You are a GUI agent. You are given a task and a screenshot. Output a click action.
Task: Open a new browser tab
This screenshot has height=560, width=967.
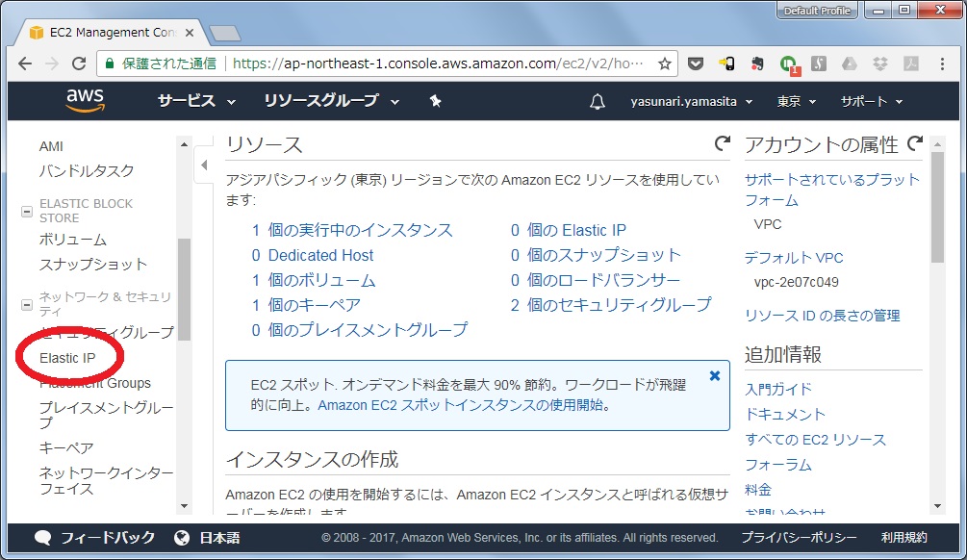[224, 34]
